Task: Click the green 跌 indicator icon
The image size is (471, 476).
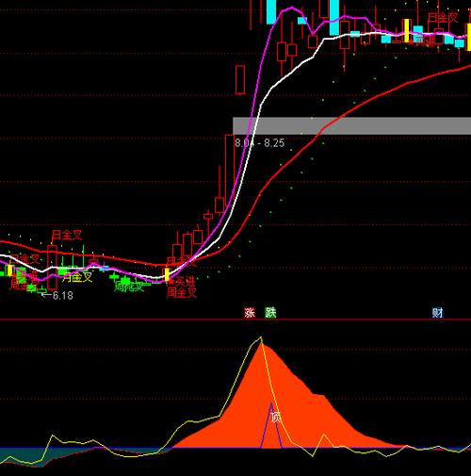Action: [270, 313]
